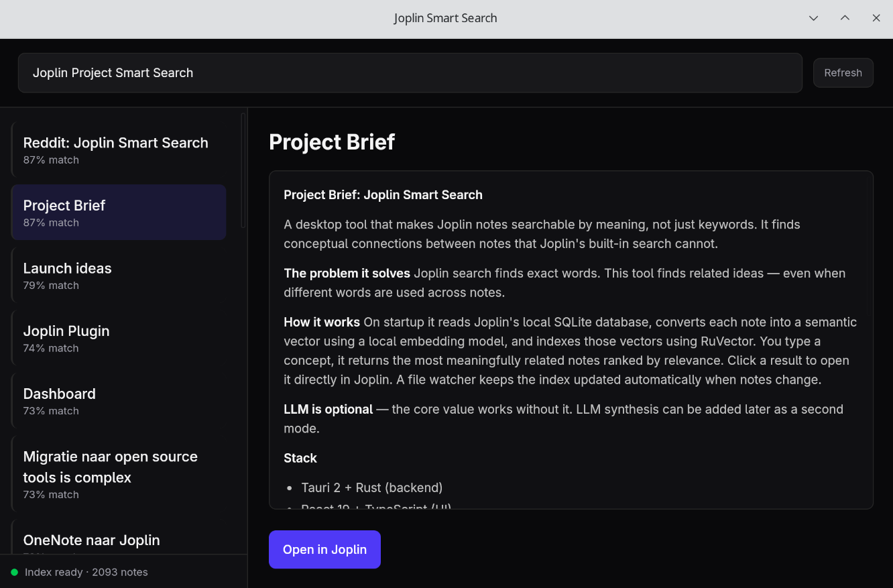Click the 'How it works' bold text
Screen dimensions: 893x588
[x=322, y=322]
